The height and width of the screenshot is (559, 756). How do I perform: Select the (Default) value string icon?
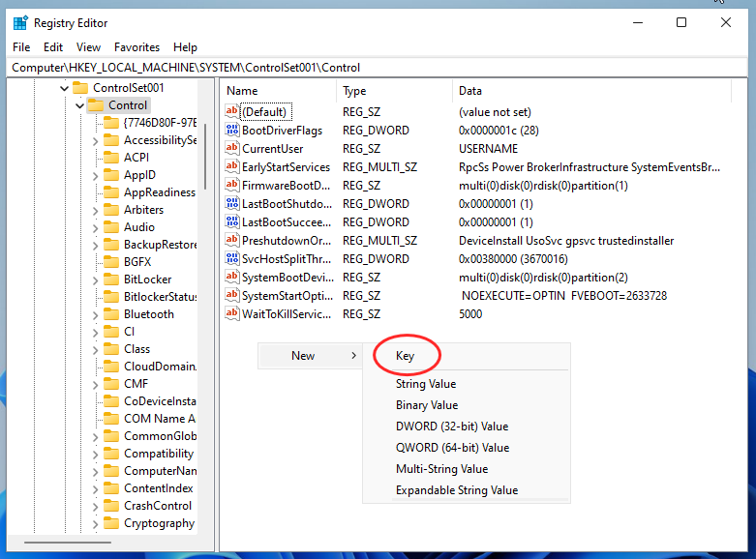click(232, 112)
